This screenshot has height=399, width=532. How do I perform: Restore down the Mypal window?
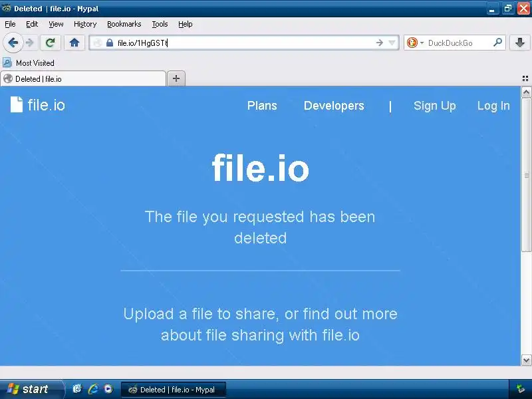[508, 9]
